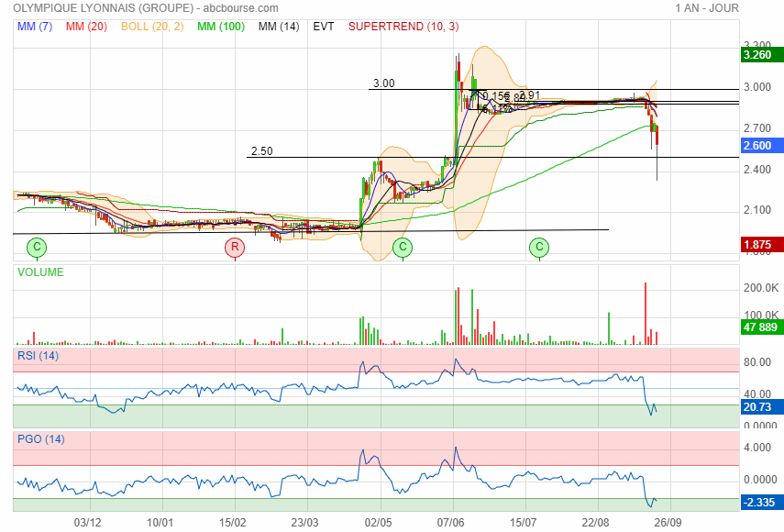Click the 07/06 date axis label
784x532 pixels.
click(x=450, y=523)
